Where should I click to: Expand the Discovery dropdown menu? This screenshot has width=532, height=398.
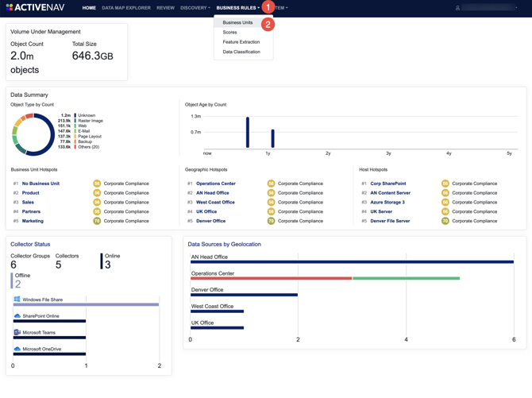[x=195, y=8]
